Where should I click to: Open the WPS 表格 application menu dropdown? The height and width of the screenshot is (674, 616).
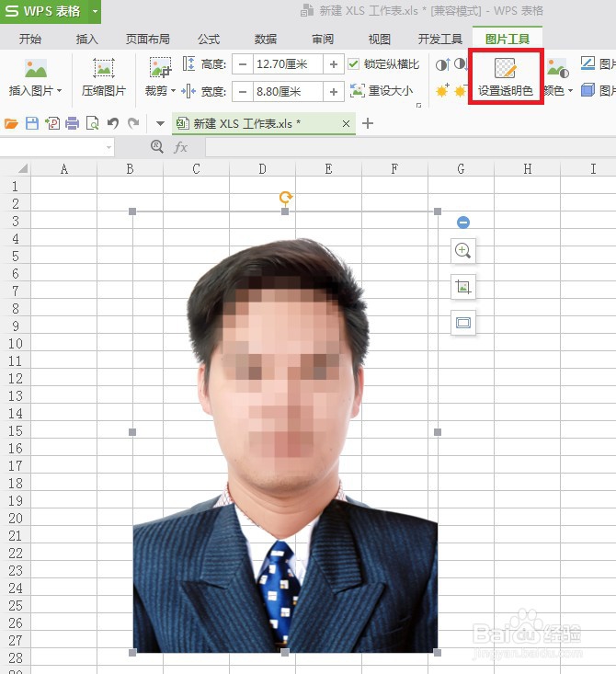pyautogui.click(x=95, y=11)
